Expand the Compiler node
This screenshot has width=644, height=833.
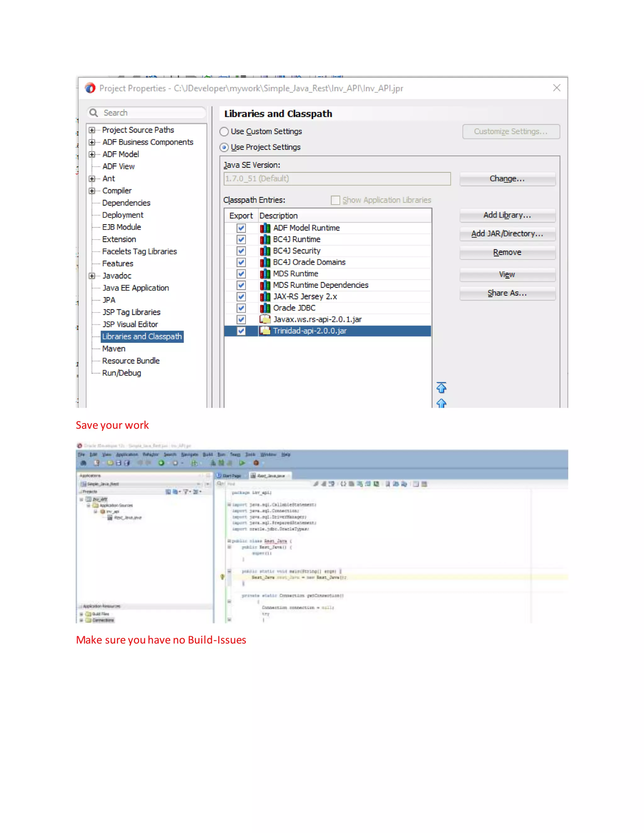pos(92,191)
